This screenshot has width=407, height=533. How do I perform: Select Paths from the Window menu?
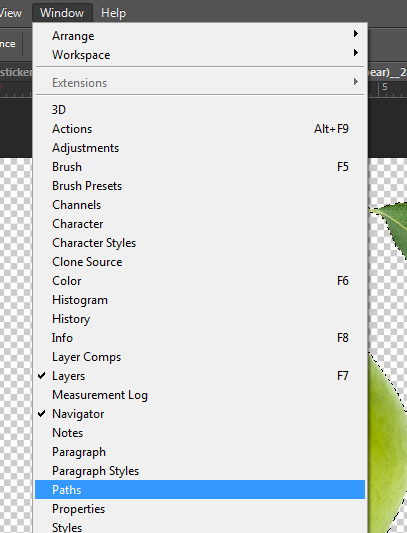point(200,490)
